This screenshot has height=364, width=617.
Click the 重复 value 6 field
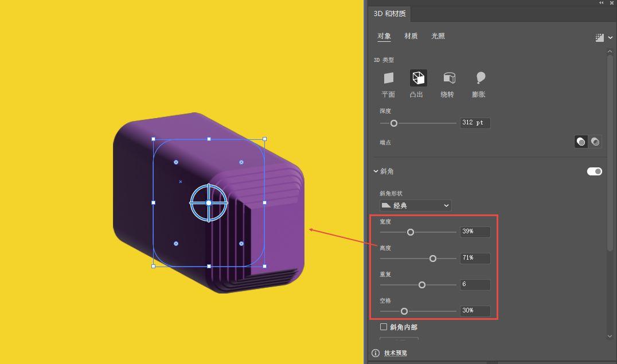click(475, 284)
